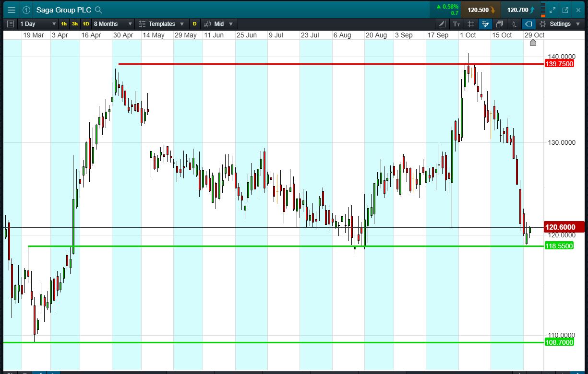Expand chart to full screen
Image resolution: width=588 pixels, height=374 pixels.
[552, 10]
